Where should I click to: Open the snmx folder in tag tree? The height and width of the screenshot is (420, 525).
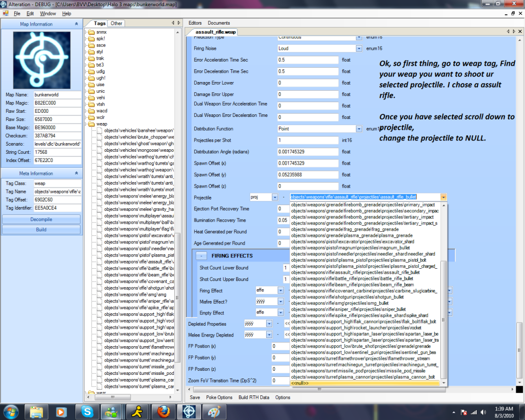point(101,32)
